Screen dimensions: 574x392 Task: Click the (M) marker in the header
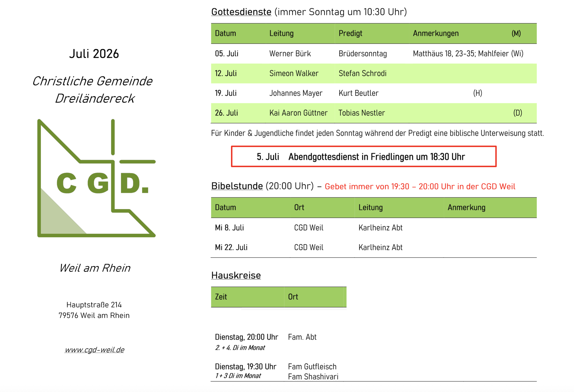point(516,33)
